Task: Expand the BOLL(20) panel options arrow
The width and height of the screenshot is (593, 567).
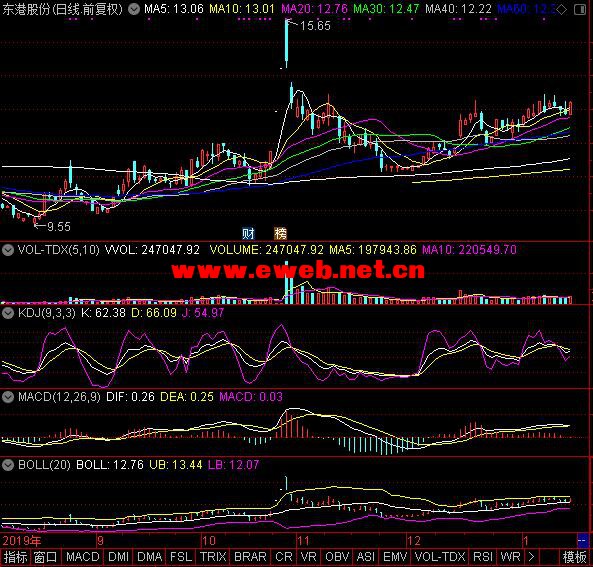Action: 8,465
